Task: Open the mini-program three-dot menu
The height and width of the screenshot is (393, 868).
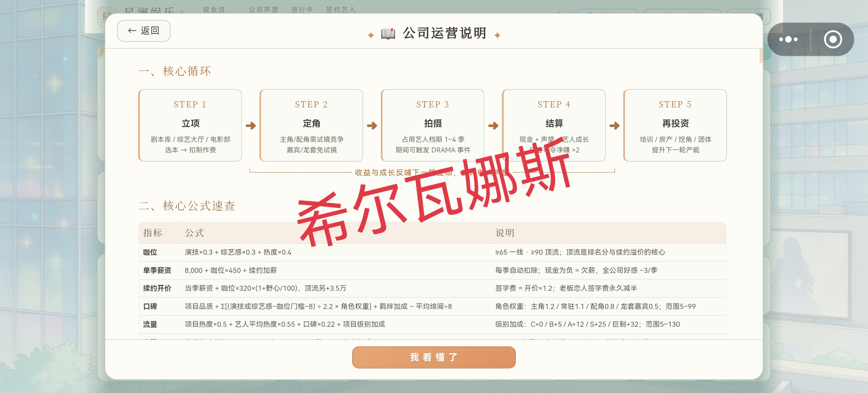Action: point(788,39)
